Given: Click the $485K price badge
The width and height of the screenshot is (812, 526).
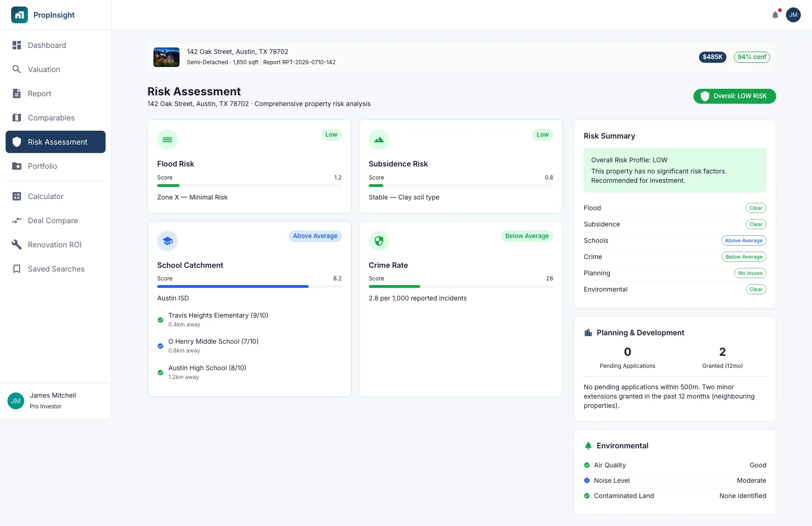Looking at the screenshot, I should [712, 57].
